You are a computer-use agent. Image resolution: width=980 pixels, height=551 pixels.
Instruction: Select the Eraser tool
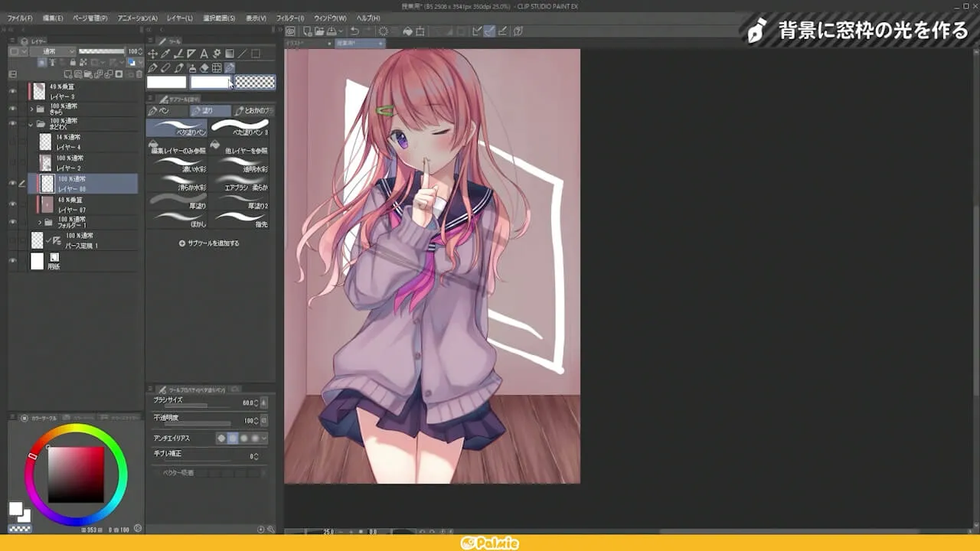(204, 67)
